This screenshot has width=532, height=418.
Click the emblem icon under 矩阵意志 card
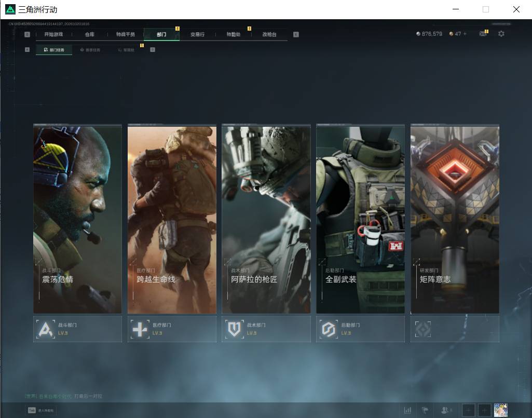tap(423, 329)
